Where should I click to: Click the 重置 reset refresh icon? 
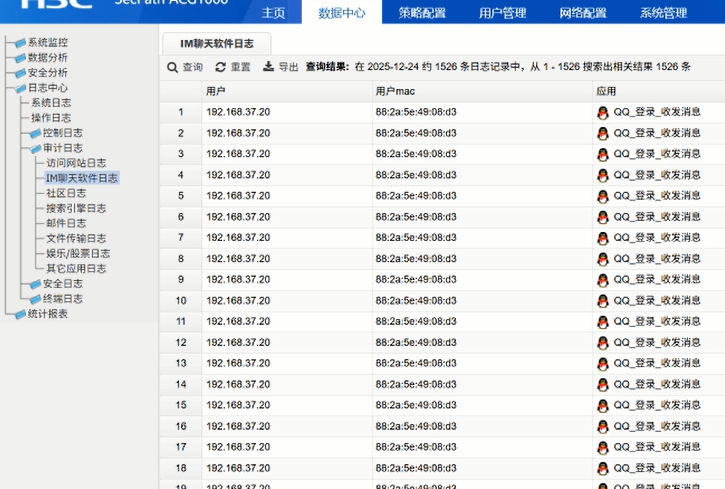tap(220, 67)
